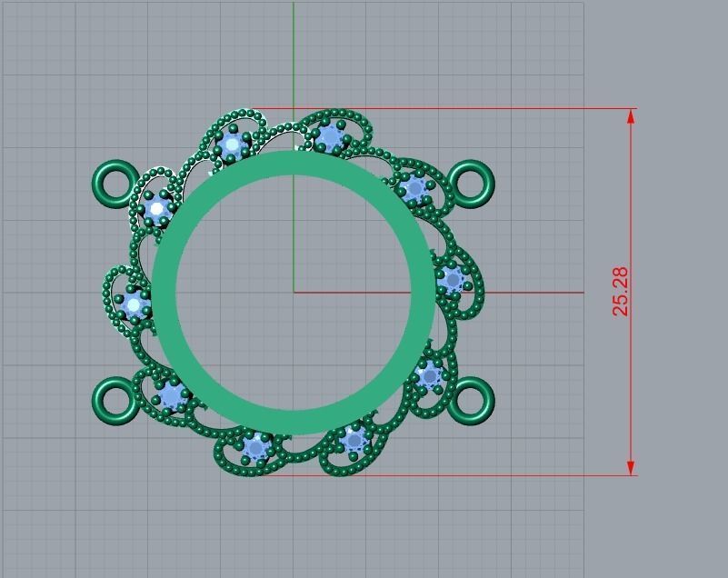Select the top-right jump ring loop
The width and height of the screenshot is (728, 578).
click(x=472, y=184)
